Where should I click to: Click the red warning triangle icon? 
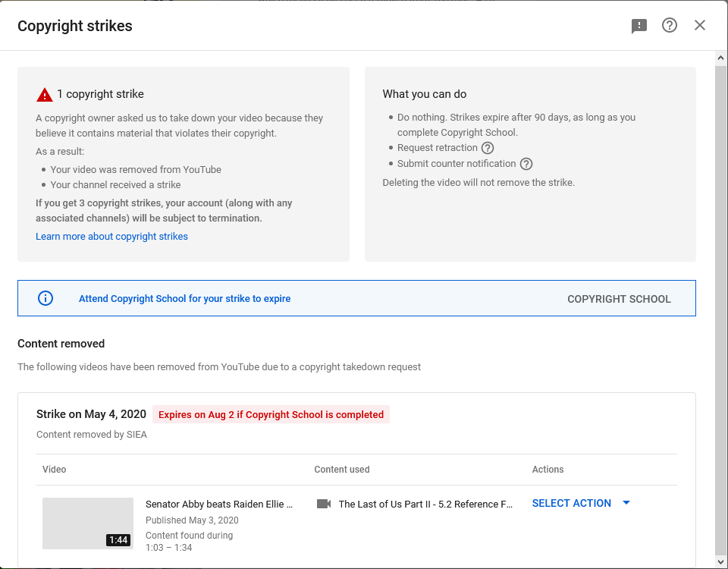click(45, 95)
